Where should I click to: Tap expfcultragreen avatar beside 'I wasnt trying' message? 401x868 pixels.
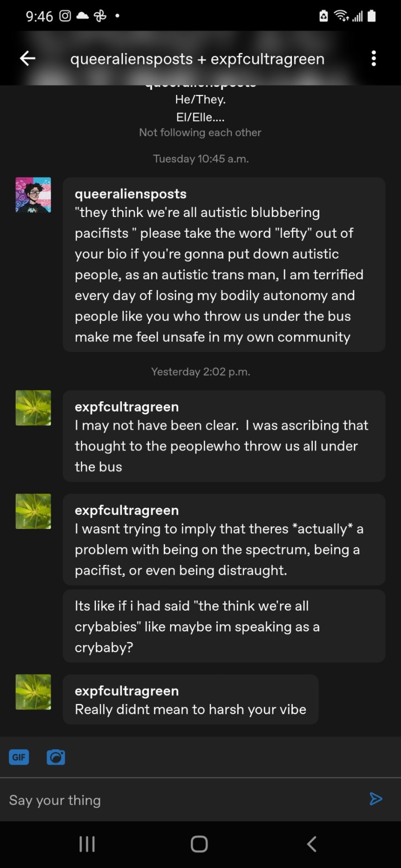[x=33, y=511]
